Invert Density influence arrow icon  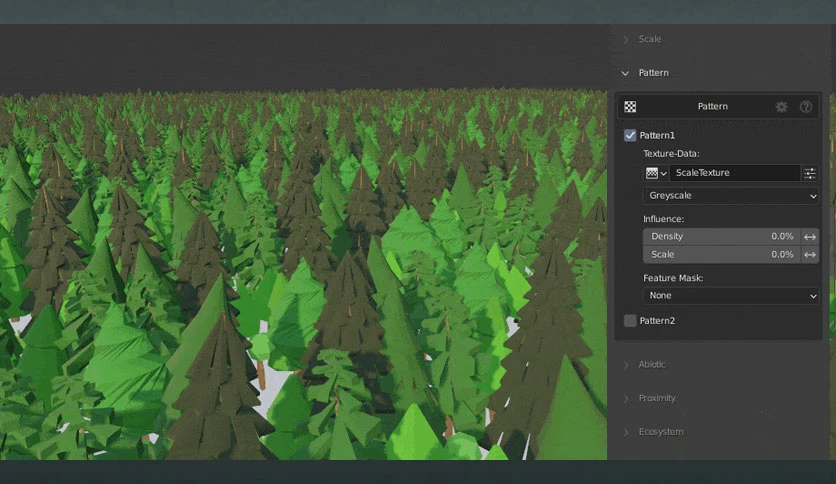pyautogui.click(x=810, y=237)
